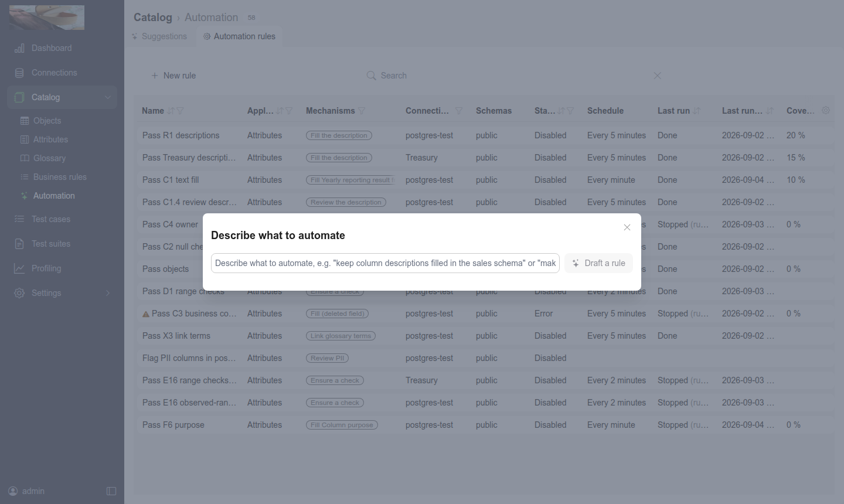The image size is (844, 504).
Task: Open the Flag PII columns in pos… rule
Action: pos(189,358)
